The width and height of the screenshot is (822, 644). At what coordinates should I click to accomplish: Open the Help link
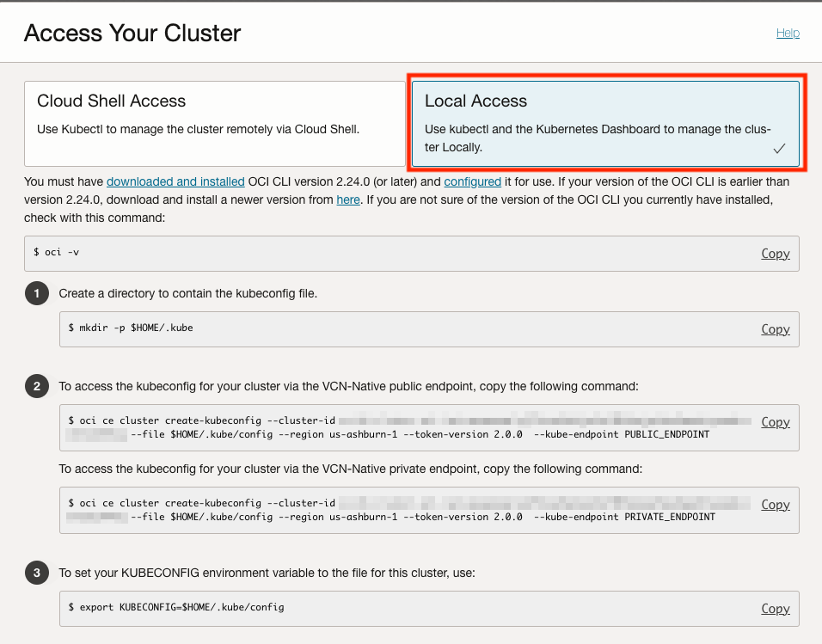pos(788,33)
